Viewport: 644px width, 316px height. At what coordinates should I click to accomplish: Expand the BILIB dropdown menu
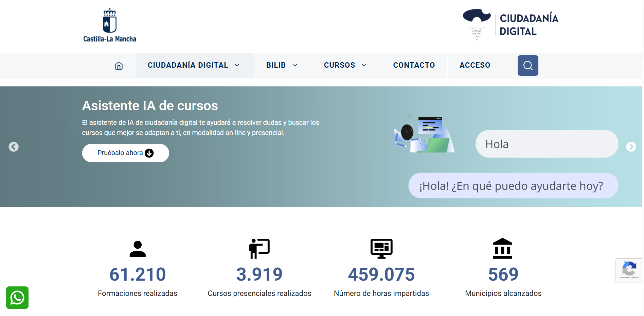point(282,65)
